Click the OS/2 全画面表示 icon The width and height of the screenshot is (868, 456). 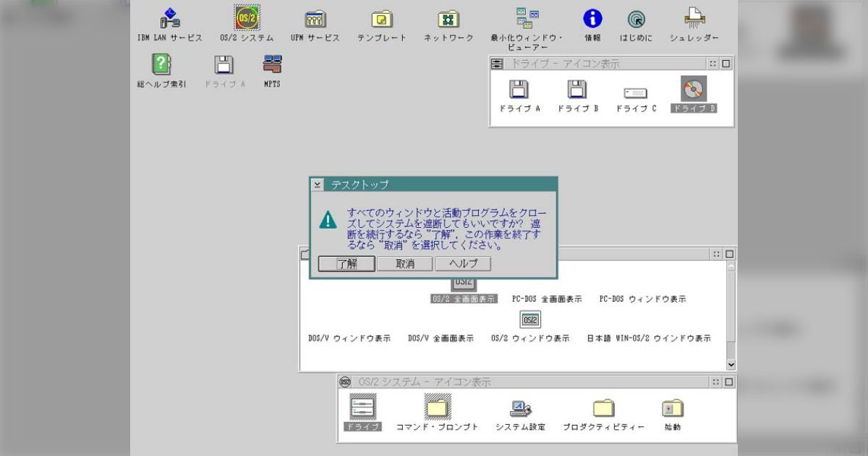coord(464,284)
